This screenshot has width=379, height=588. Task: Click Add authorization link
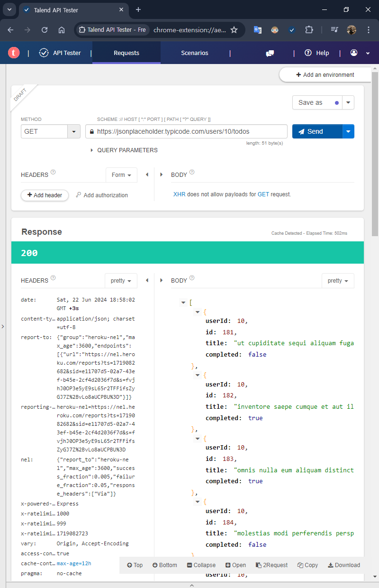102,195
